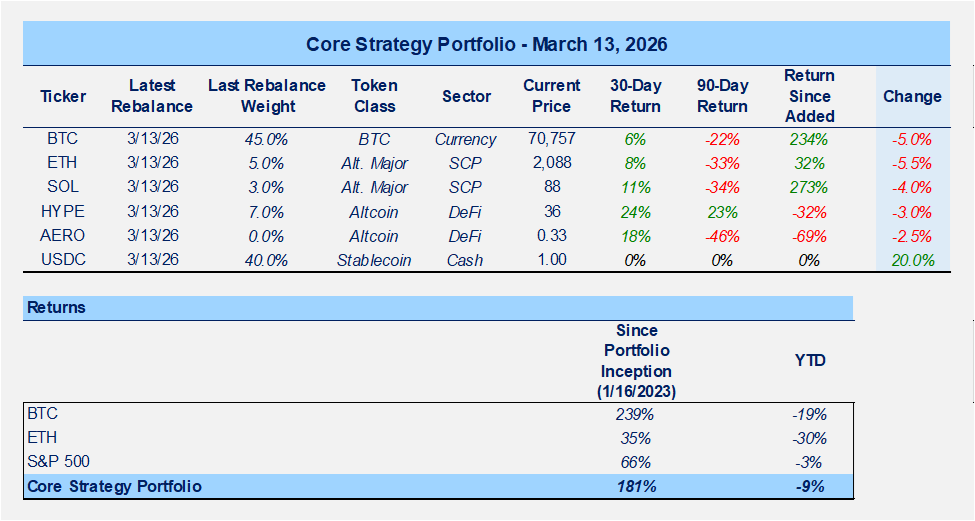Click the Stablecoin token class cell
The image size is (975, 521).
375,260
